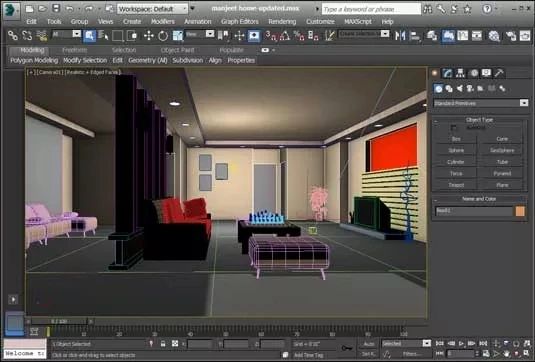Click the Sphere primitive button
Screen dimensions: 535x362
click(456, 150)
